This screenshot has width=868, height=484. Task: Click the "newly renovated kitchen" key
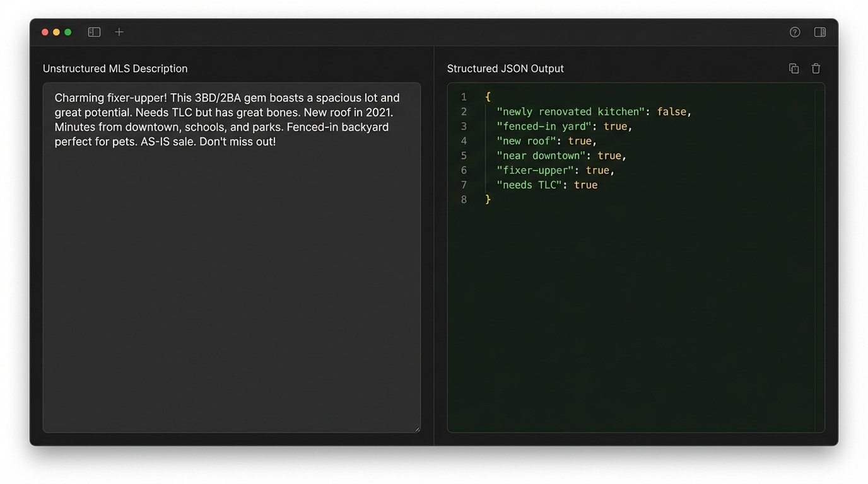pos(570,112)
